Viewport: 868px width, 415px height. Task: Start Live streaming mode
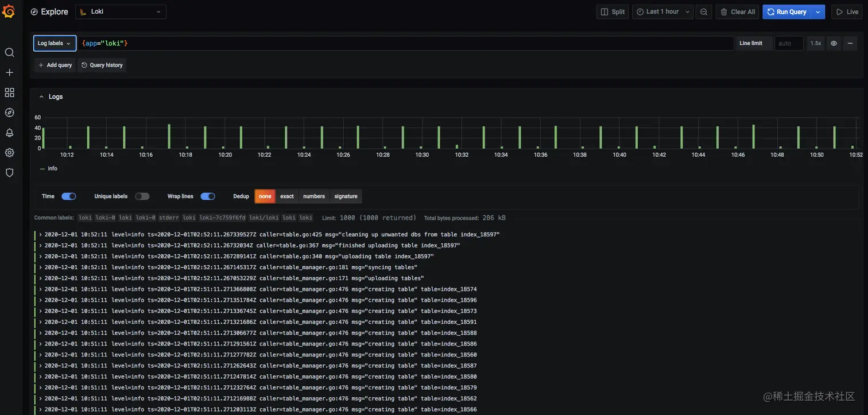point(847,11)
